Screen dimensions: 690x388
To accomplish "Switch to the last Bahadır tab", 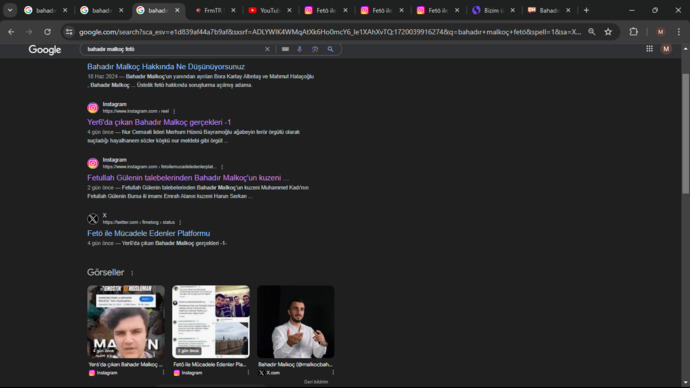I will tap(549, 10).
